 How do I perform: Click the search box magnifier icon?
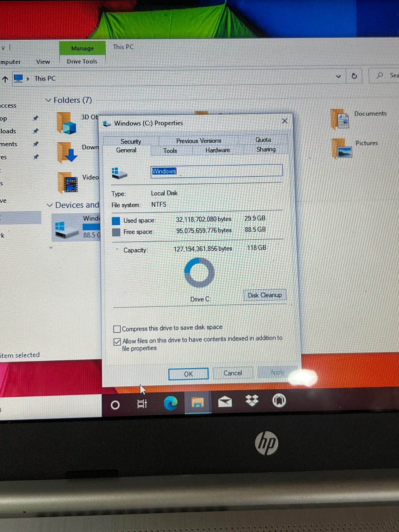380,75
